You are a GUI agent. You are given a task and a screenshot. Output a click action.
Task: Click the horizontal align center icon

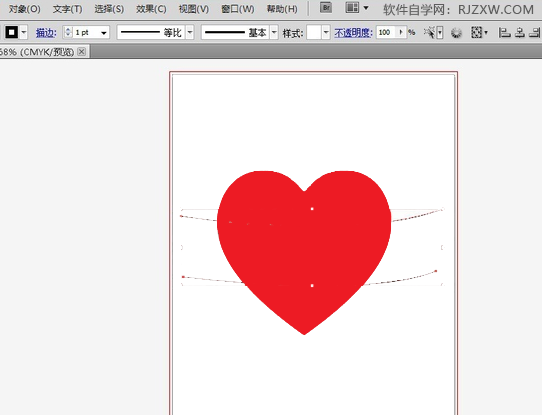(x=520, y=32)
